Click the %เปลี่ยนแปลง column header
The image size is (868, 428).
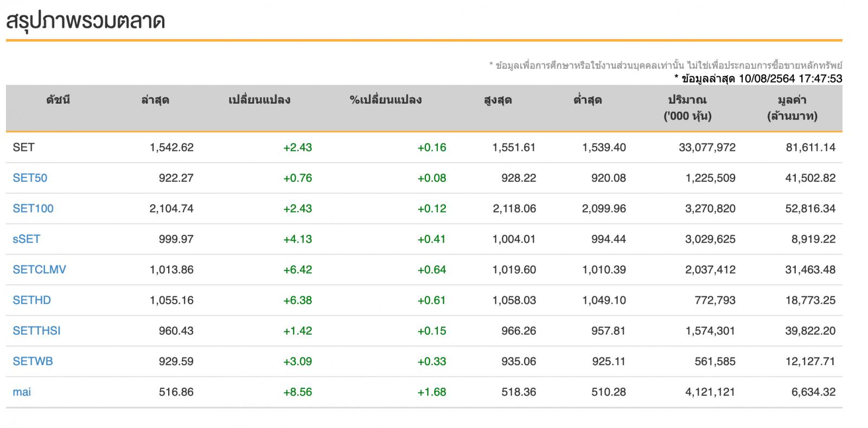pos(386,100)
